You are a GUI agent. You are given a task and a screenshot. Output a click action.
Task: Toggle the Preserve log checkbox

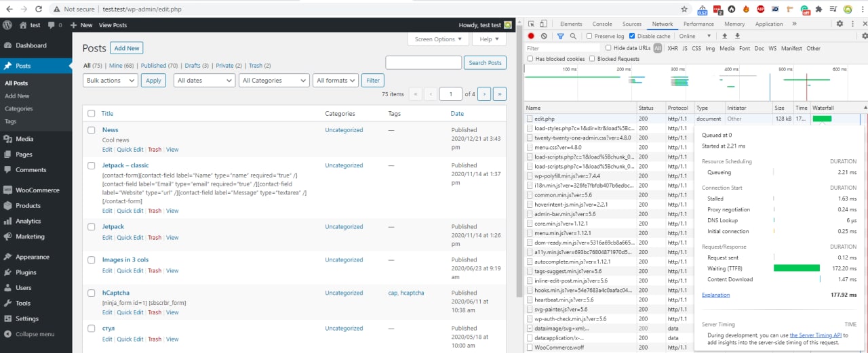click(x=589, y=36)
